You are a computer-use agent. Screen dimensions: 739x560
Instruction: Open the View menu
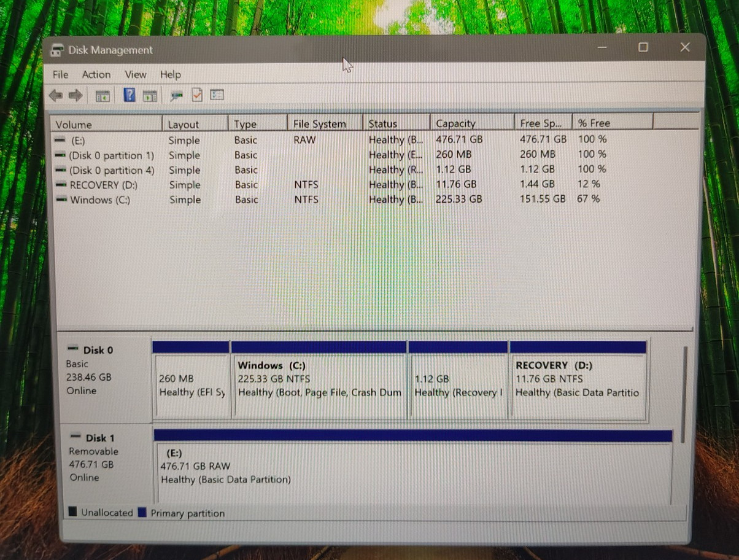point(136,74)
